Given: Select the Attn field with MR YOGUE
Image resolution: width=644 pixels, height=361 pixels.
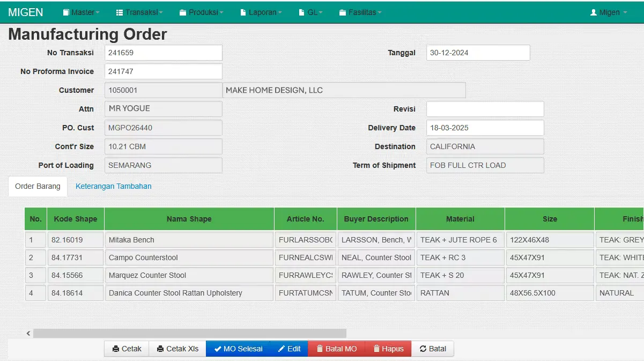Looking at the screenshot, I should point(164,109).
